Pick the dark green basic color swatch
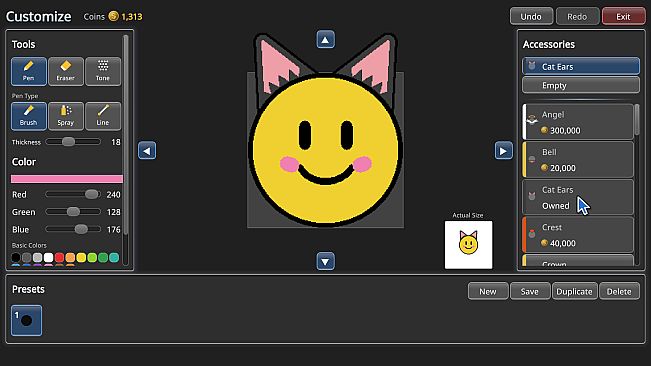Viewport: 651px width, 366px height. (103, 258)
